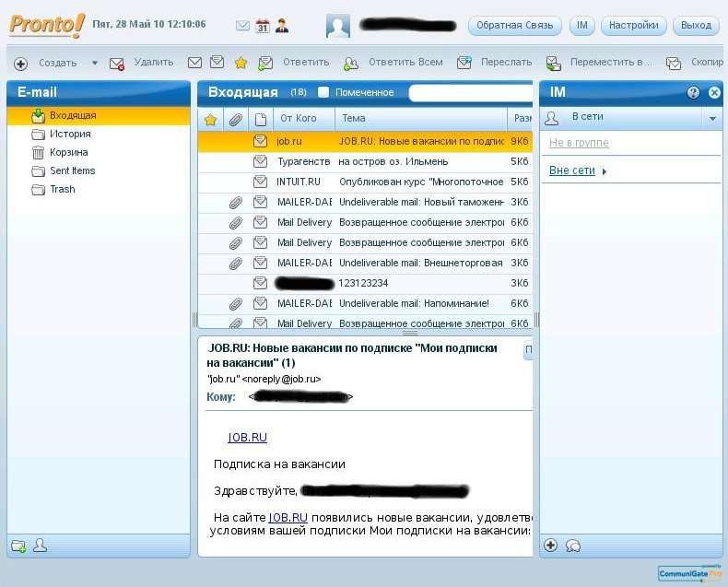Open the IM button in header

click(582, 25)
